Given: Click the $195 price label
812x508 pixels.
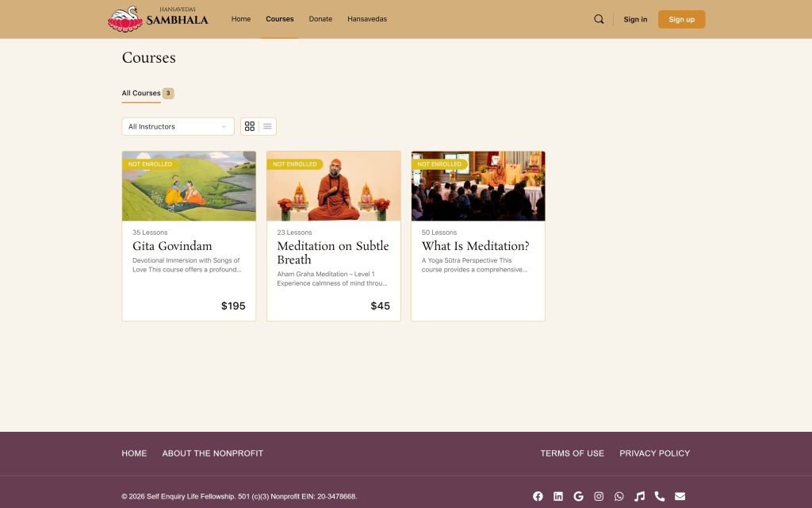Looking at the screenshot, I should pos(233,306).
